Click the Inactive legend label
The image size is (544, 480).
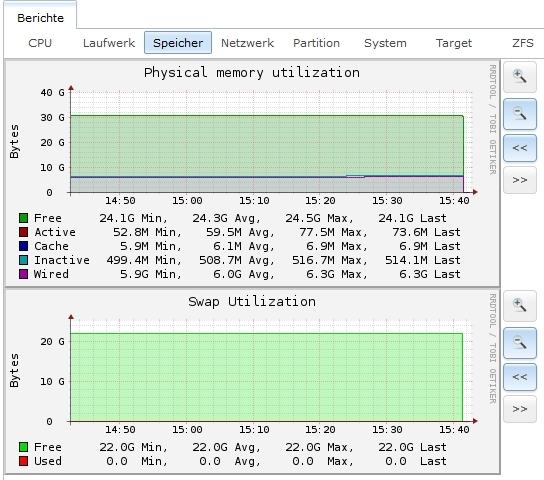62,260
